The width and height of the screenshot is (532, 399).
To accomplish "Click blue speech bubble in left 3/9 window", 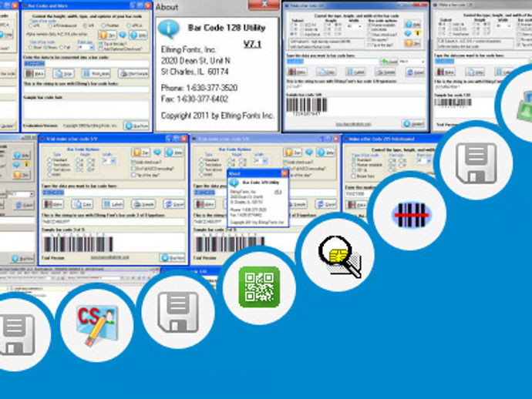I will pyautogui.click(x=157, y=153).
